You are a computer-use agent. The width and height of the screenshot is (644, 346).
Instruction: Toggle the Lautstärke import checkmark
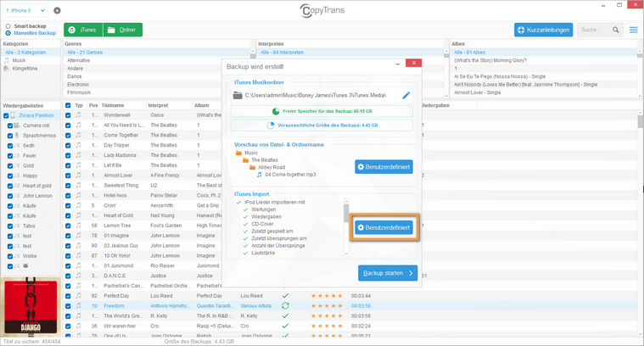pyautogui.click(x=245, y=254)
